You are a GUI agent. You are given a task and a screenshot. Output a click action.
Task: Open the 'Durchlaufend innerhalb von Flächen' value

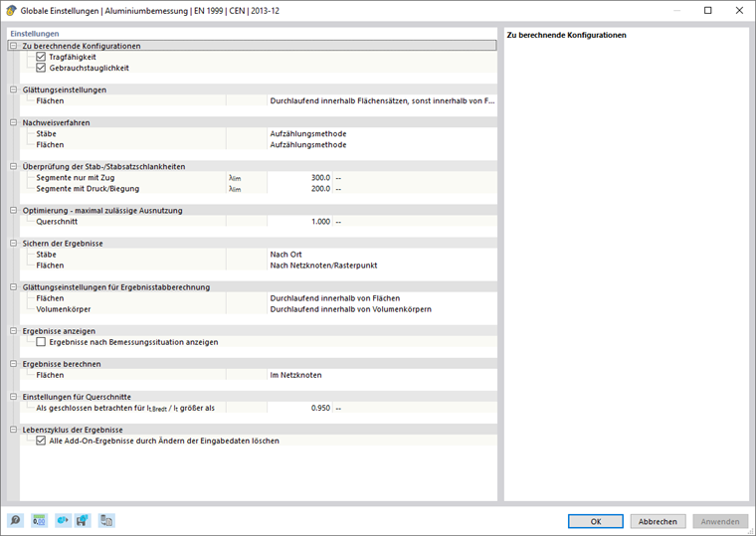pos(382,298)
